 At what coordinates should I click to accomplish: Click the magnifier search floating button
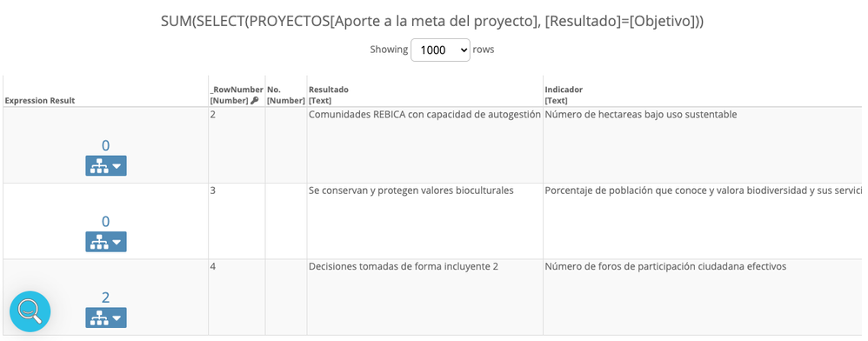[x=30, y=311]
